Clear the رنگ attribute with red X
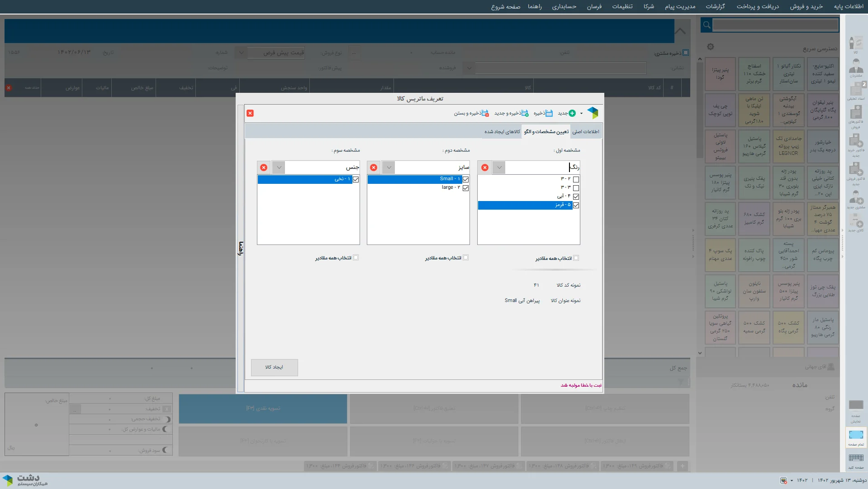 (485, 168)
